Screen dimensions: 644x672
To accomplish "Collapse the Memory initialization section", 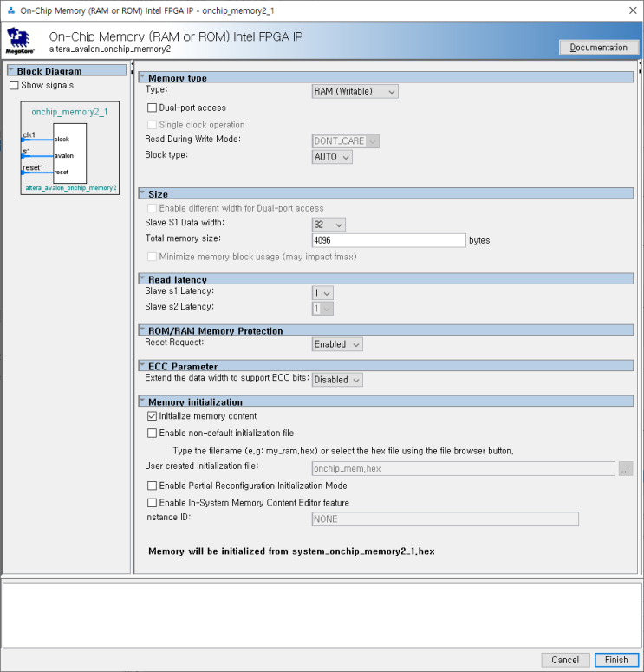I will (x=142, y=401).
